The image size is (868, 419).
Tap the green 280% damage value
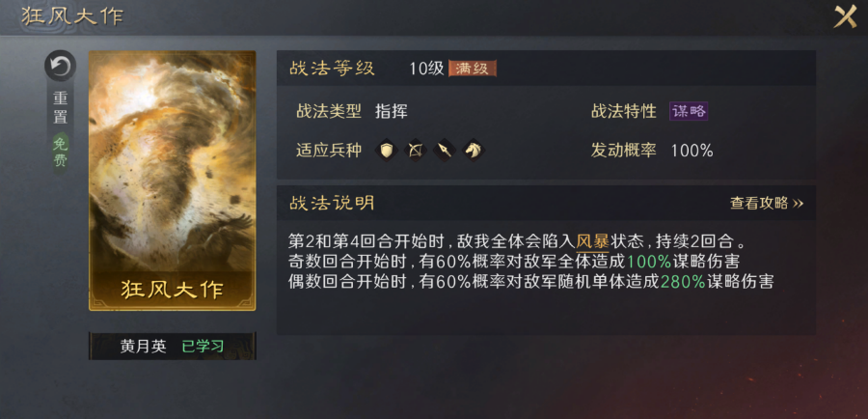coord(683,282)
